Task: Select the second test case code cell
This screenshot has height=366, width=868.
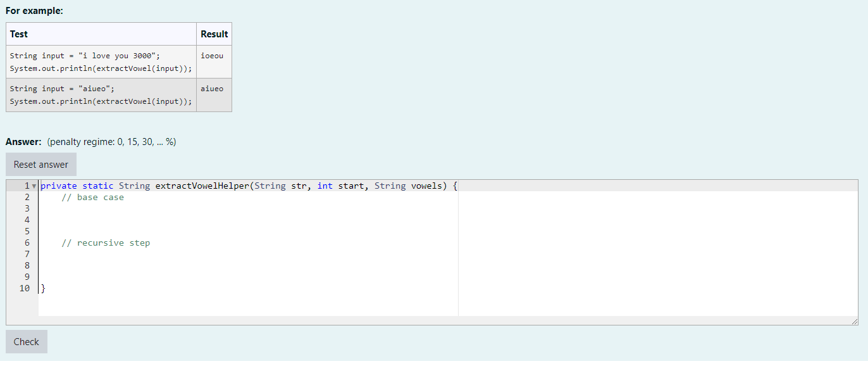Action: coord(101,94)
